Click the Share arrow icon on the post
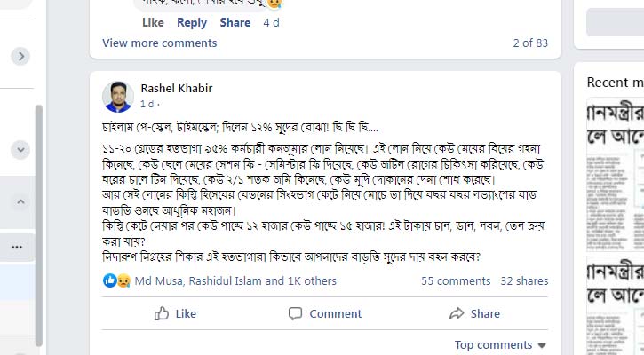Screen dimensions: 644x355 [x=457, y=313]
